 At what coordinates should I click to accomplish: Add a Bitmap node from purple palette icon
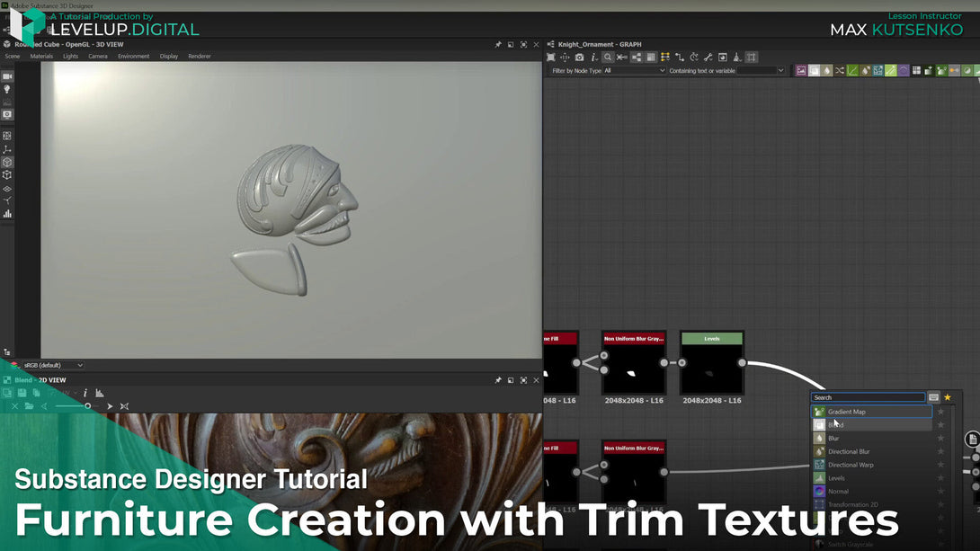coord(801,71)
